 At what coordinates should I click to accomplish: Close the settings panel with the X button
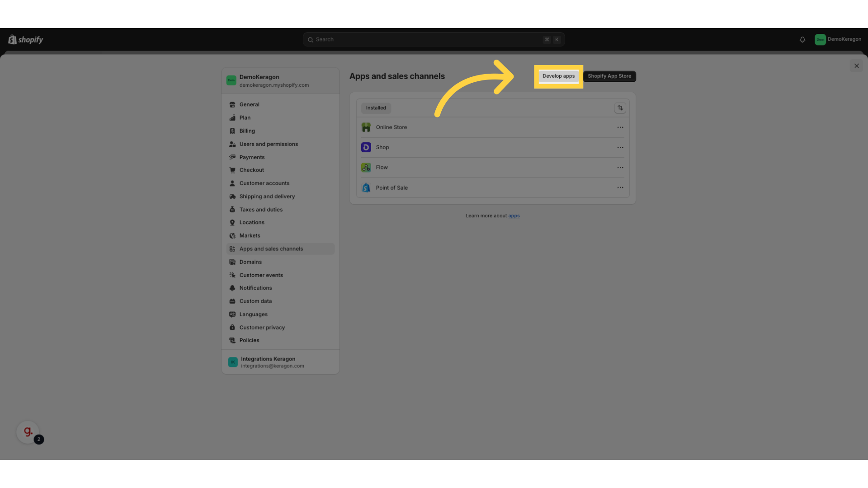(x=856, y=66)
